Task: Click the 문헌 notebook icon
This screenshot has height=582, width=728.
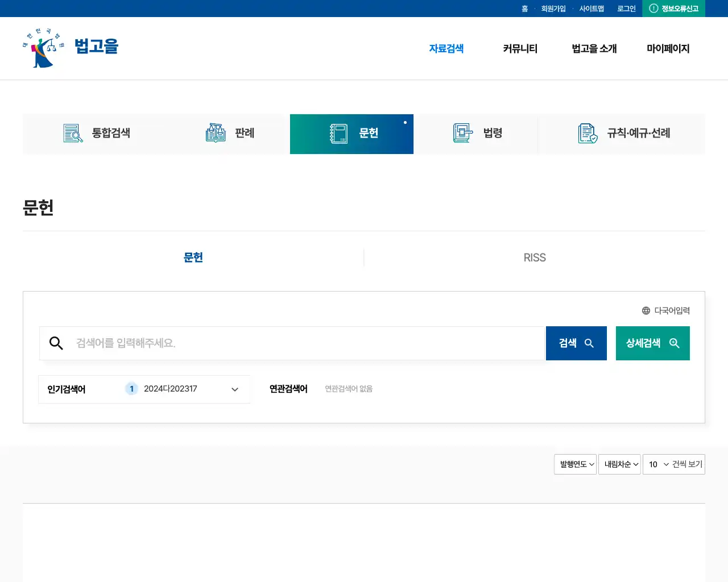Action: point(339,134)
